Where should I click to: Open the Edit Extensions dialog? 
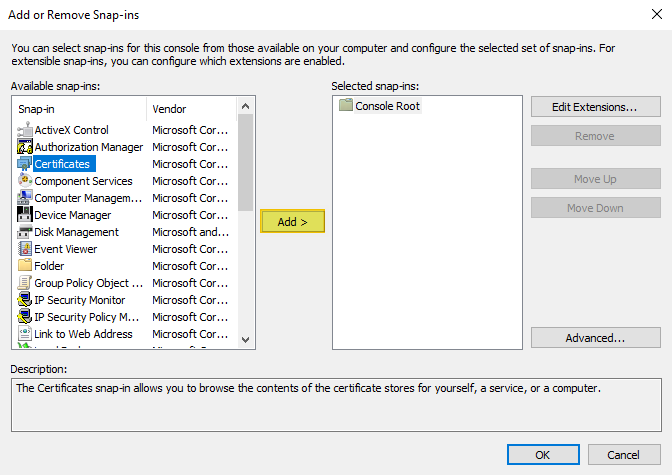tap(595, 107)
